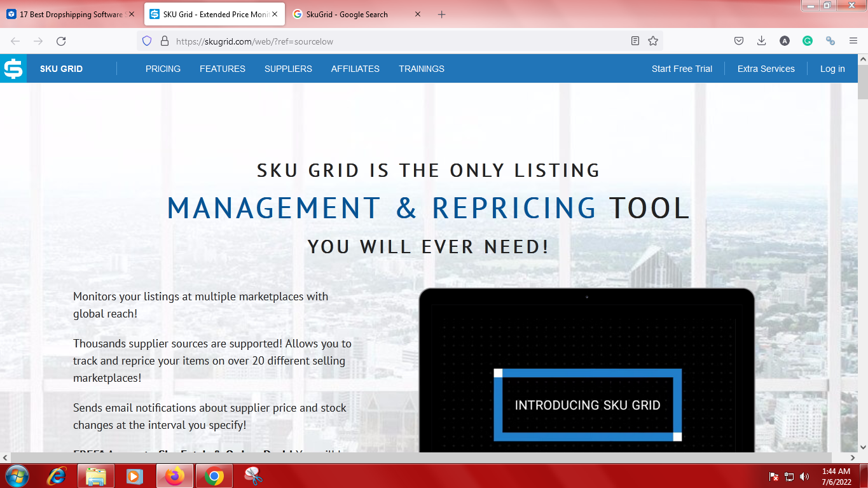Image resolution: width=868 pixels, height=488 pixels.
Task: Click the volume speaker tray icon
Action: (x=804, y=476)
